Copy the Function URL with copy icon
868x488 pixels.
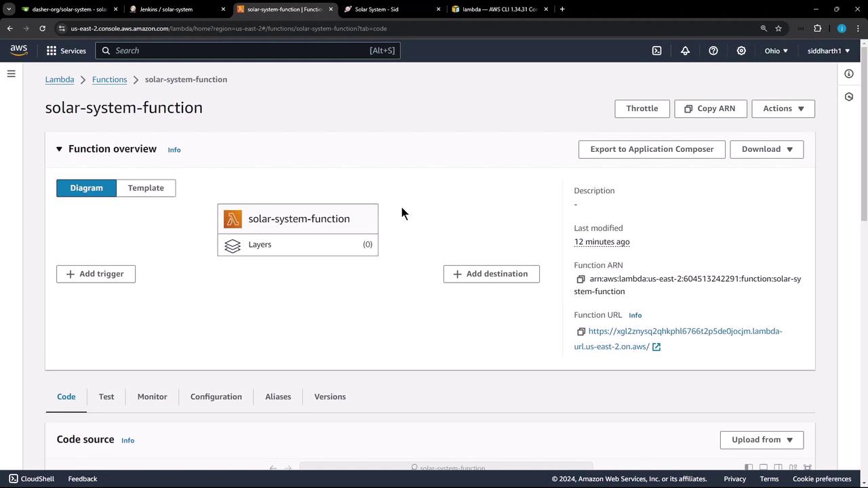click(581, 331)
